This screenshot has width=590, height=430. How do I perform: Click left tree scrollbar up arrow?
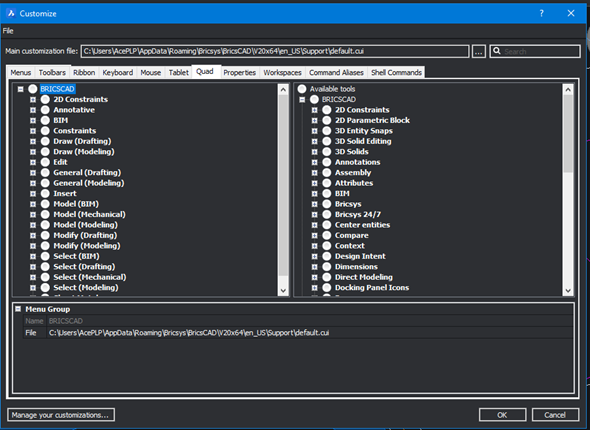point(283,89)
